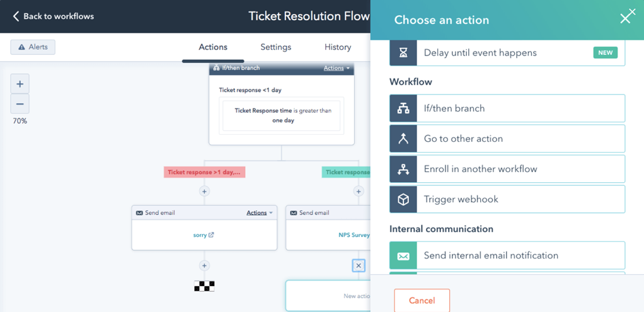Select the If/then branch action icon
644x312 pixels.
tap(403, 108)
